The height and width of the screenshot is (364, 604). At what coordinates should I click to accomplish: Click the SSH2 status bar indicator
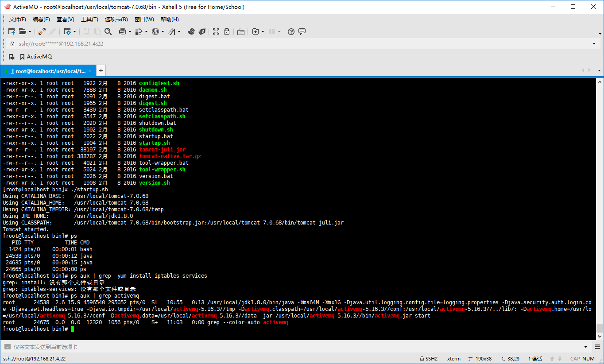click(x=429, y=359)
